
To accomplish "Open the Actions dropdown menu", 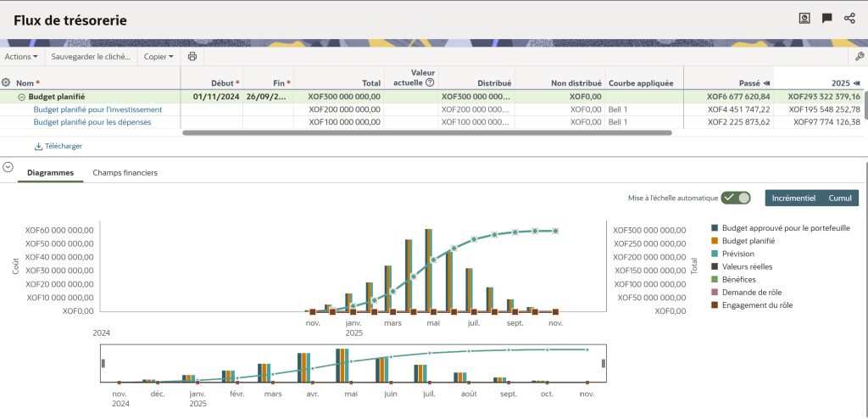I will coord(21,57).
